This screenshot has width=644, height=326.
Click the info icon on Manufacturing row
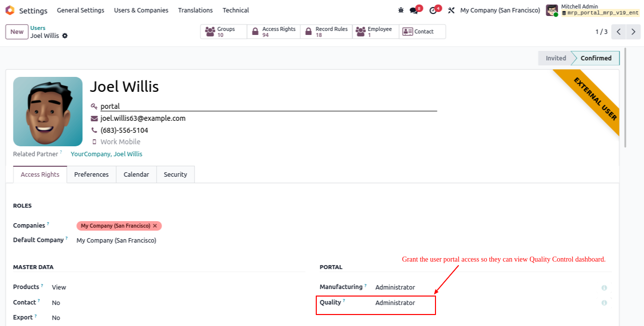coord(604,288)
